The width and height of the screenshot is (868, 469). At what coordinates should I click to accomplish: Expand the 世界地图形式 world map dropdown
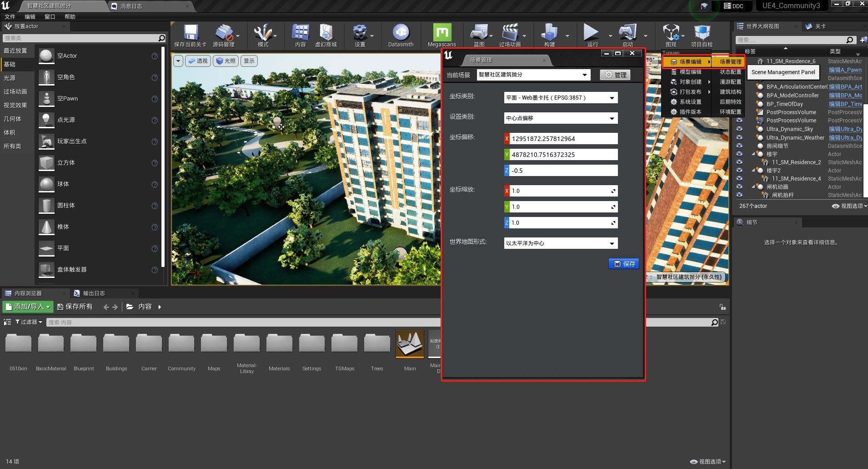(x=561, y=243)
